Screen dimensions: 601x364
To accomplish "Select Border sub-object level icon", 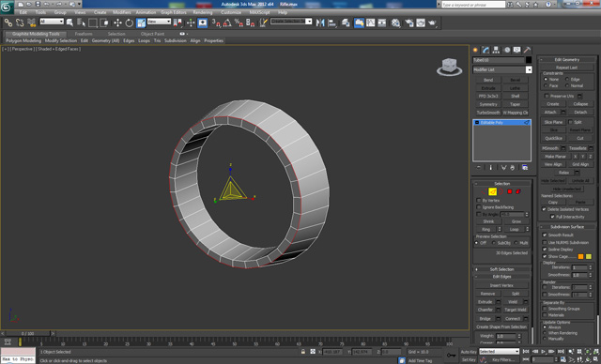I will tap(501, 191).
